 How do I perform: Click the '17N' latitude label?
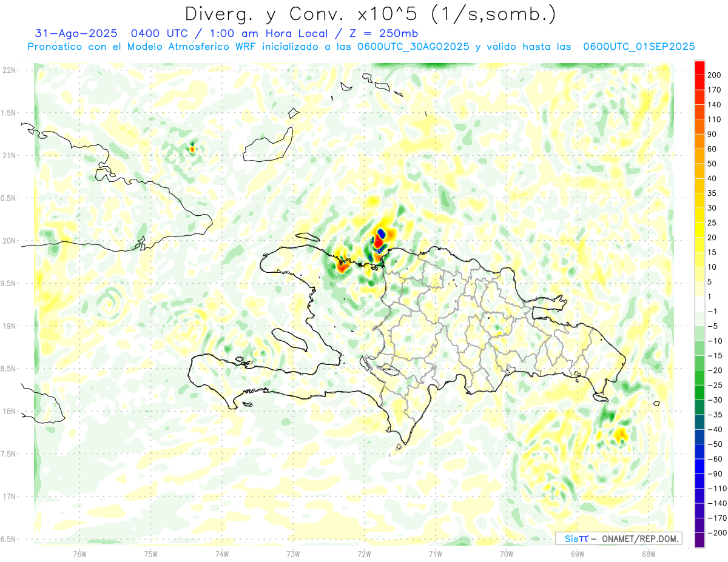coord(9,497)
